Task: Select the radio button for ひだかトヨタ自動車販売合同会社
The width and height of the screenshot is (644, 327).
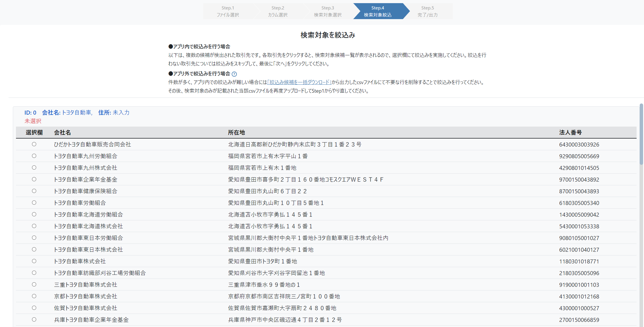Action: tap(34, 144)
